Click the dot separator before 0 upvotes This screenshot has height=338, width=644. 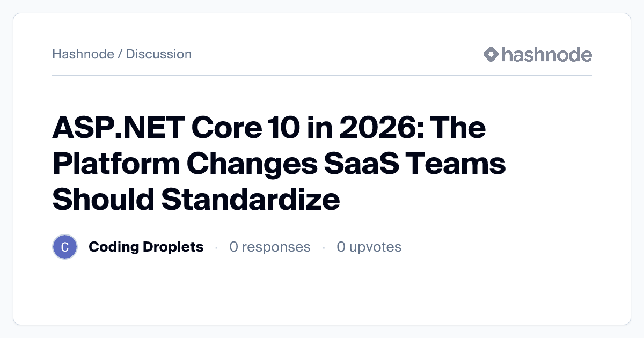coord(324,248)
